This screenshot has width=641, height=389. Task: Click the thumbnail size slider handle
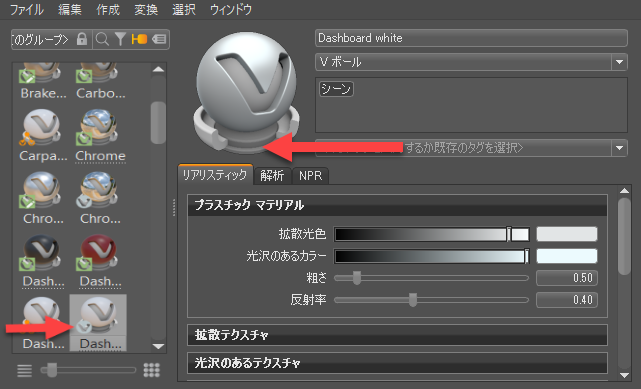click(52, 370)
